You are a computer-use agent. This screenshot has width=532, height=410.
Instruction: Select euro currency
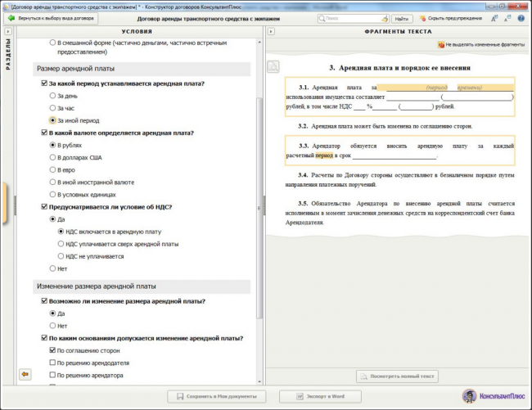[52, 169]
